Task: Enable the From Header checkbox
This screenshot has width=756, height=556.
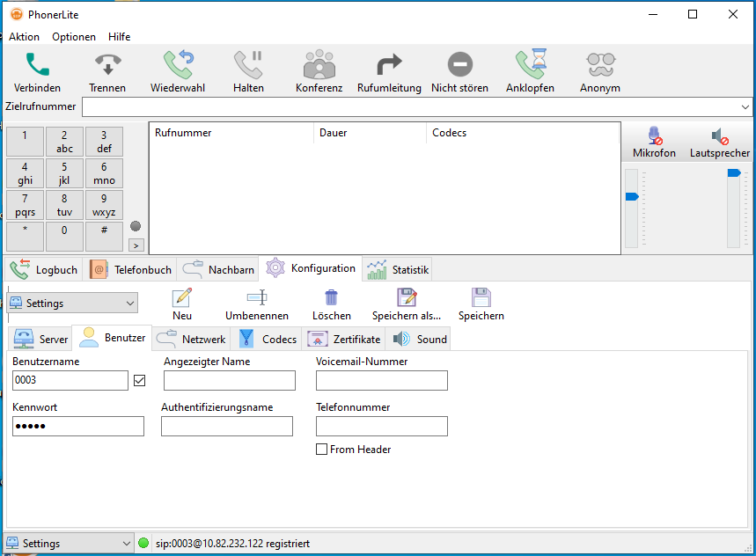Action: tap(322, 450)
